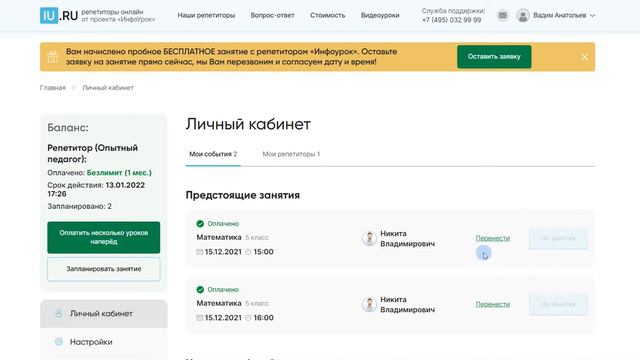Image resolution: width=640 pixels, height=360 pixels.
Task: Click the Личный кабинет person icon
Action: (x=59, y=313)
